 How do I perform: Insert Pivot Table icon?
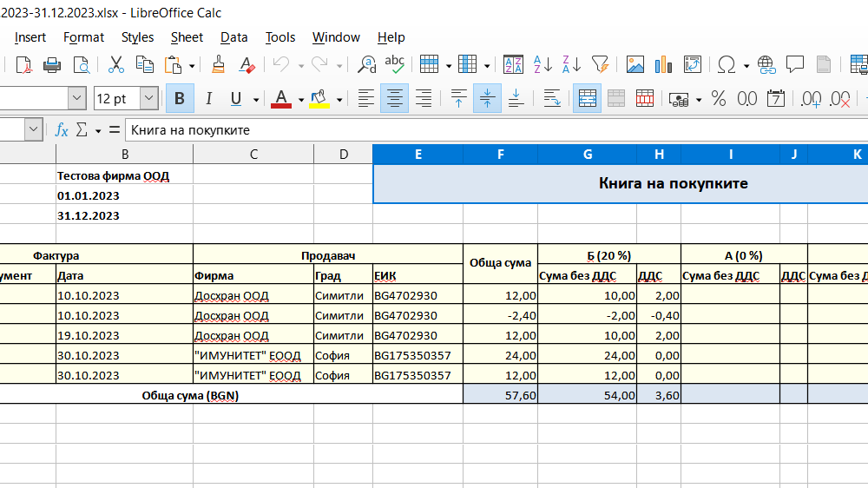(692, 65)
